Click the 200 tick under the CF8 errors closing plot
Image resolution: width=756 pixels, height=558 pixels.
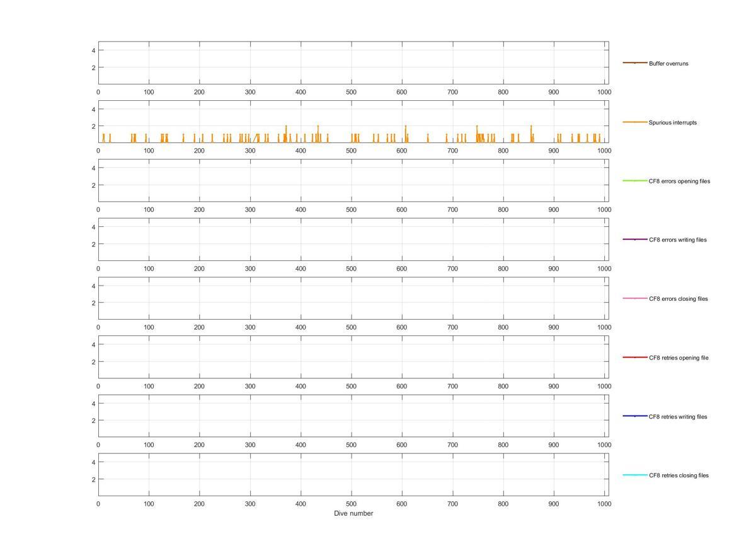(199, 327)
